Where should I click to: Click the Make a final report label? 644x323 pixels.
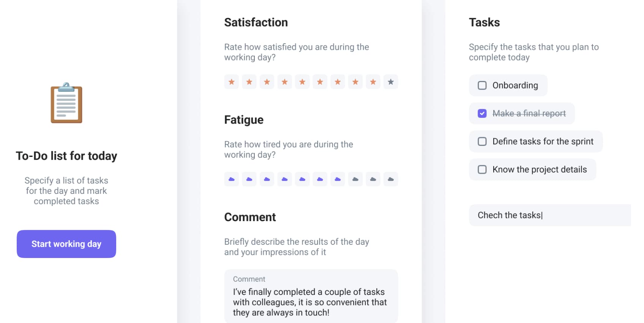point(529,113)
